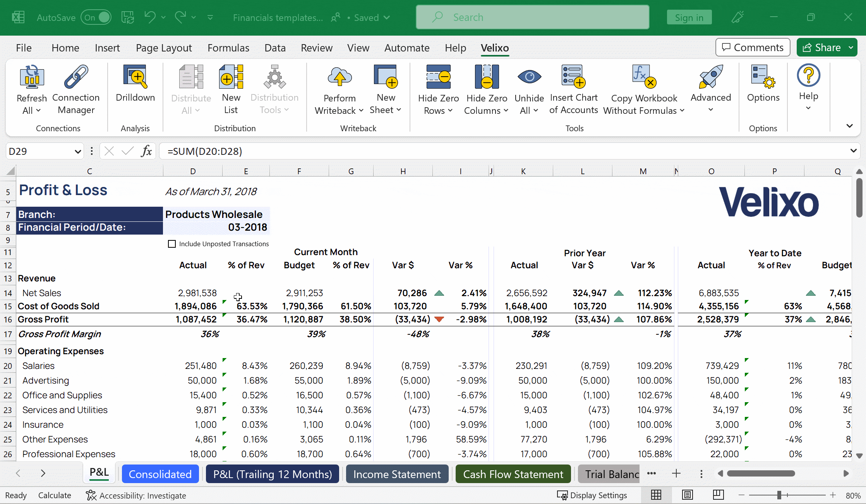The width and height of the screenshot is (866, 504).
Task: Open the Name Box dropdown
Action: pyautogui.click(x=78, y=151)
